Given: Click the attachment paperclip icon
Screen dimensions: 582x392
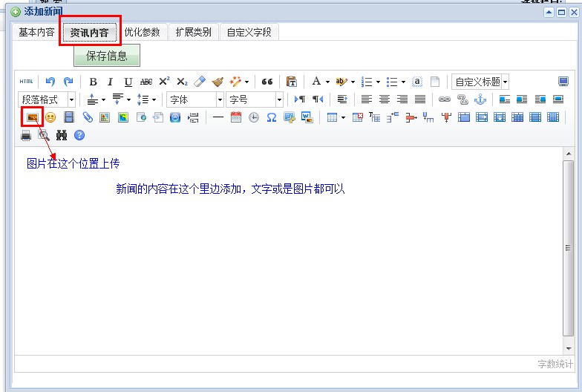Looking at the screenshot, I should tap(87, 117).
